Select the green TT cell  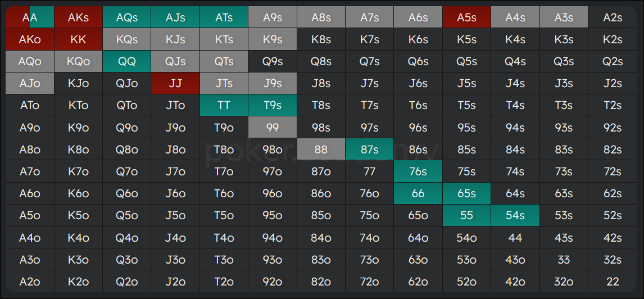pos(224,105)
